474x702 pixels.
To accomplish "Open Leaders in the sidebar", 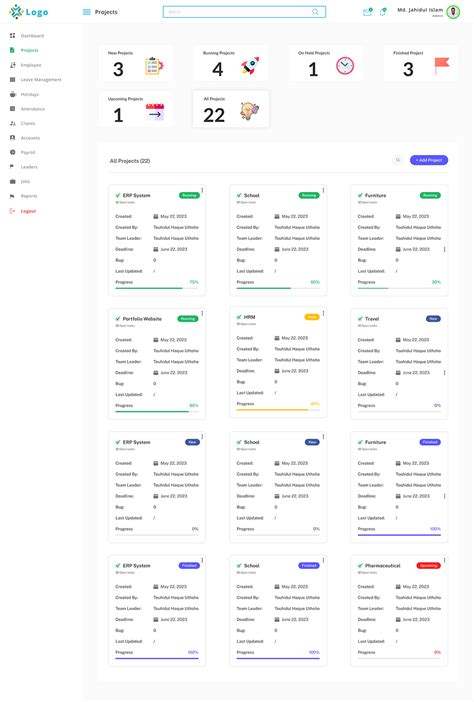I will click(x=29, y=167).
